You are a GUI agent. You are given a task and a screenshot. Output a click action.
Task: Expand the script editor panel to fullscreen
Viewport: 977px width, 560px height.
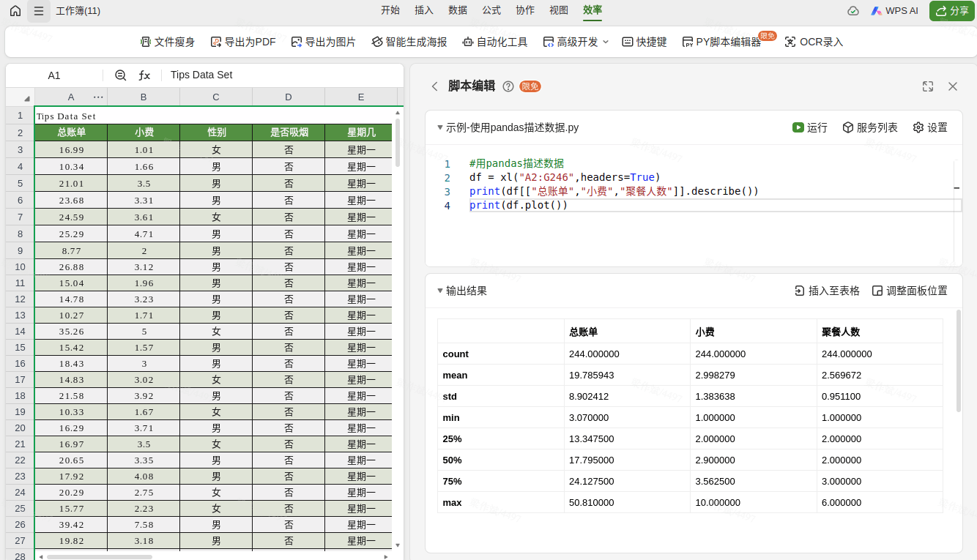pos(928,86)
